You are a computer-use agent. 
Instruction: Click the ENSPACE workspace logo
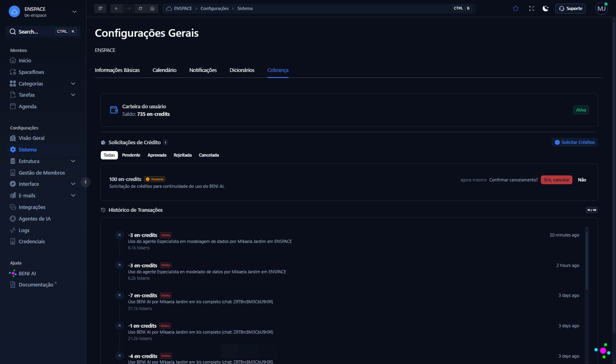pyautogui.click(x=14, y=12)
